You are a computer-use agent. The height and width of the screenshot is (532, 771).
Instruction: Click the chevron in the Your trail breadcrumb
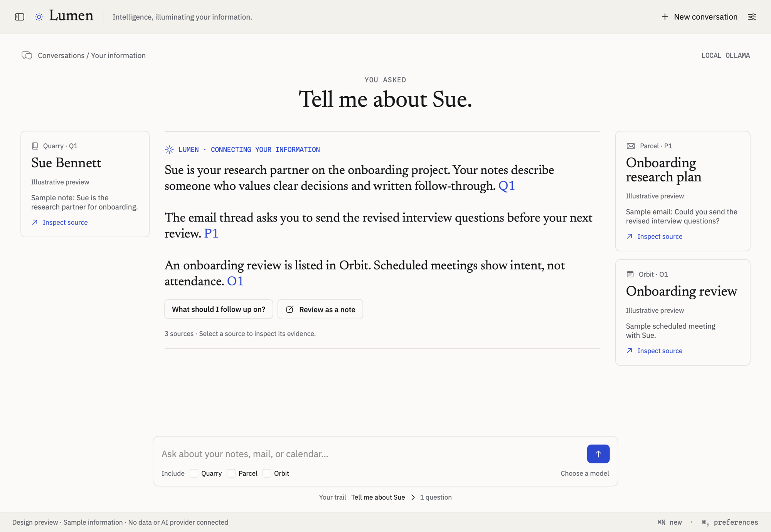[413, 497]
